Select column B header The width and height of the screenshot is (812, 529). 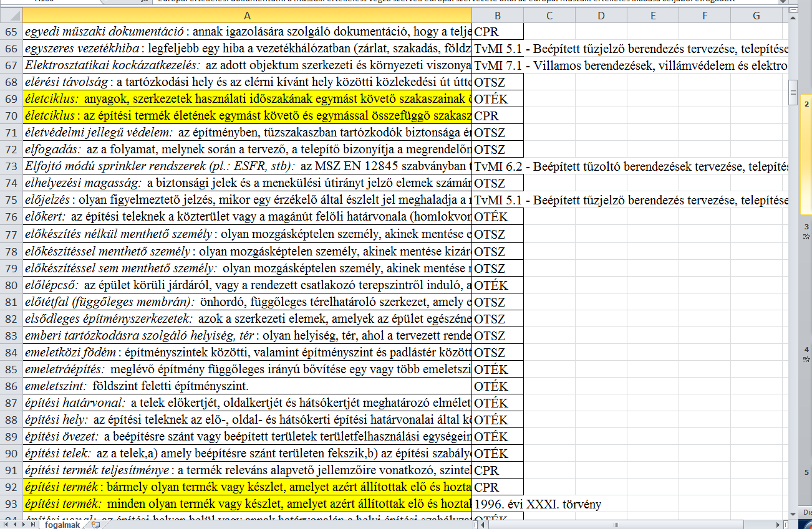tap(498, 15)
